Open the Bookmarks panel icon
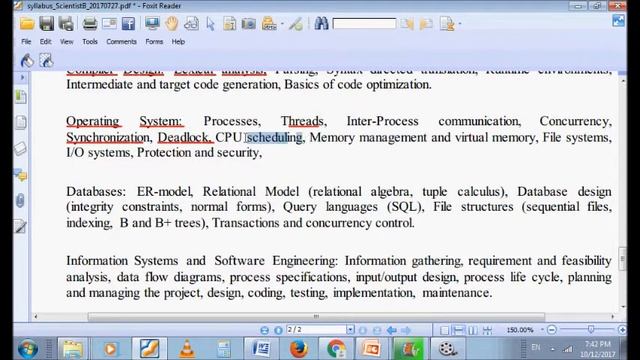 coord(21,97)
